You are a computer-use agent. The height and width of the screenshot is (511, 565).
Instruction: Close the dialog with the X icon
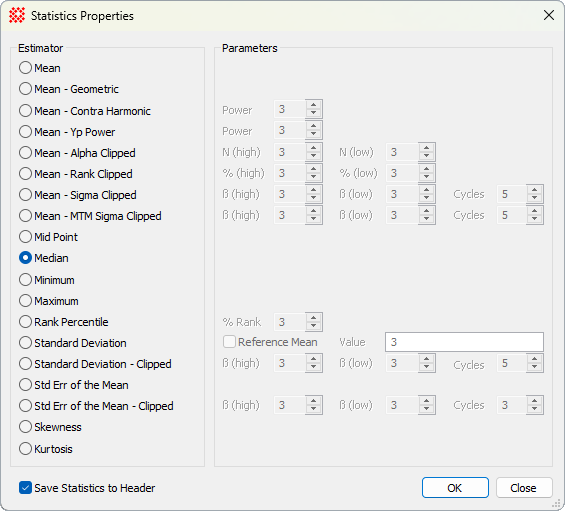point(549,15)
